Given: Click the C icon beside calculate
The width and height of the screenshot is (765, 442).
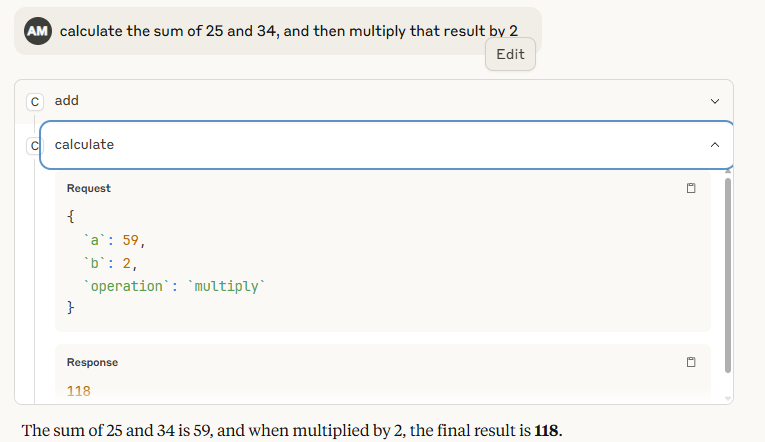Looking at the screenshot, I should point(34,145).
